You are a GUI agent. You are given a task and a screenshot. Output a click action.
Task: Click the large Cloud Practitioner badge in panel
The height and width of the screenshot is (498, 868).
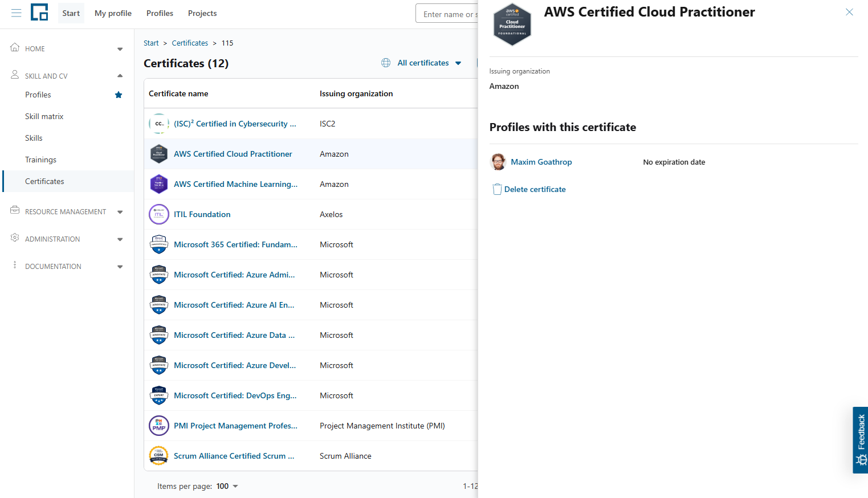point(512,25)
